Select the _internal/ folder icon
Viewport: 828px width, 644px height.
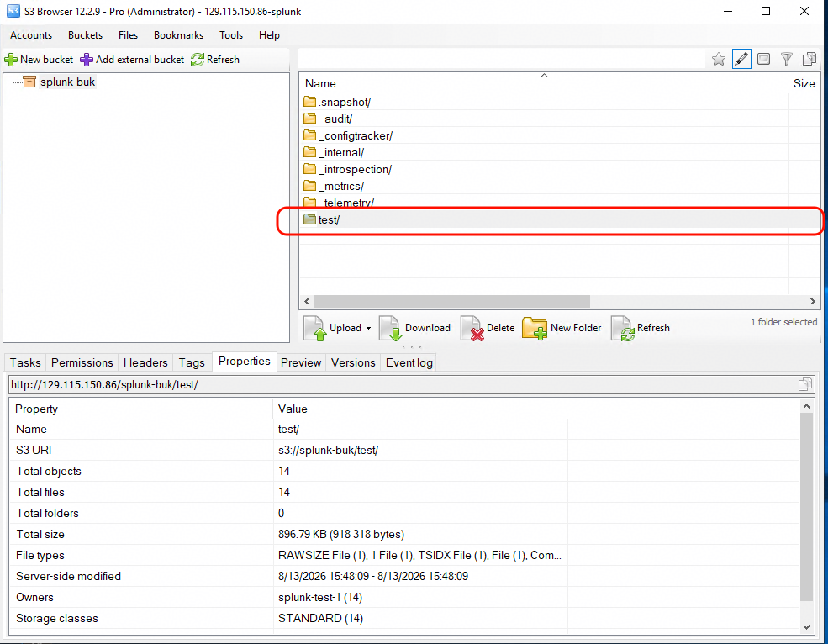(x=310, y=152)
